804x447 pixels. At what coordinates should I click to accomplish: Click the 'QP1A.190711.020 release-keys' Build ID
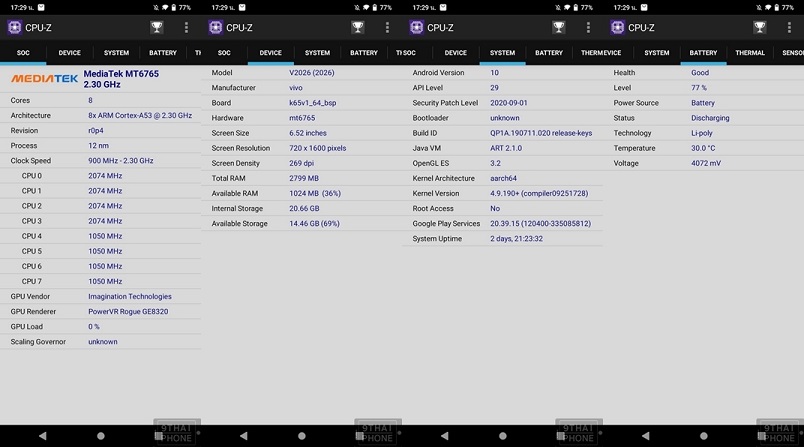click(x=541, y=133)
